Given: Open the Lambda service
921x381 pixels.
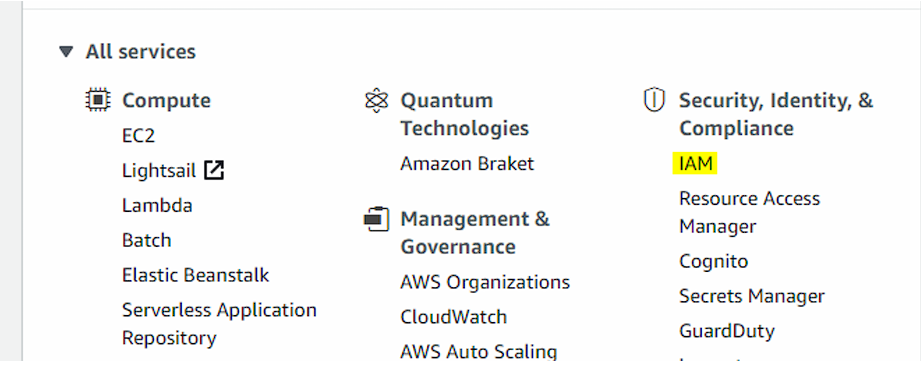Looking at the screenshot, I should coord(157,205).
